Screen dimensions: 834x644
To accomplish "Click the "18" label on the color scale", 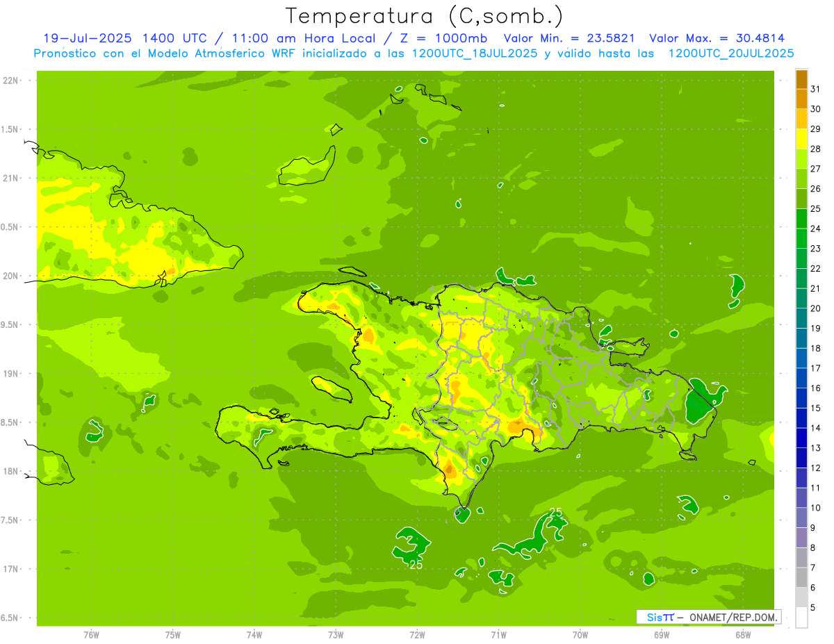I will tap(815, 348).
